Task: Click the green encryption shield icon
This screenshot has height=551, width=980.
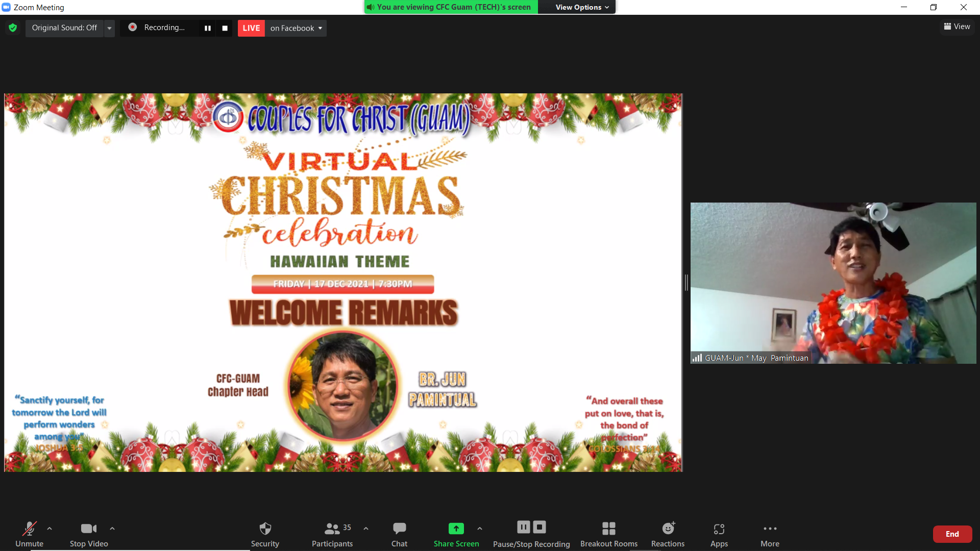Action: point(13,28)
